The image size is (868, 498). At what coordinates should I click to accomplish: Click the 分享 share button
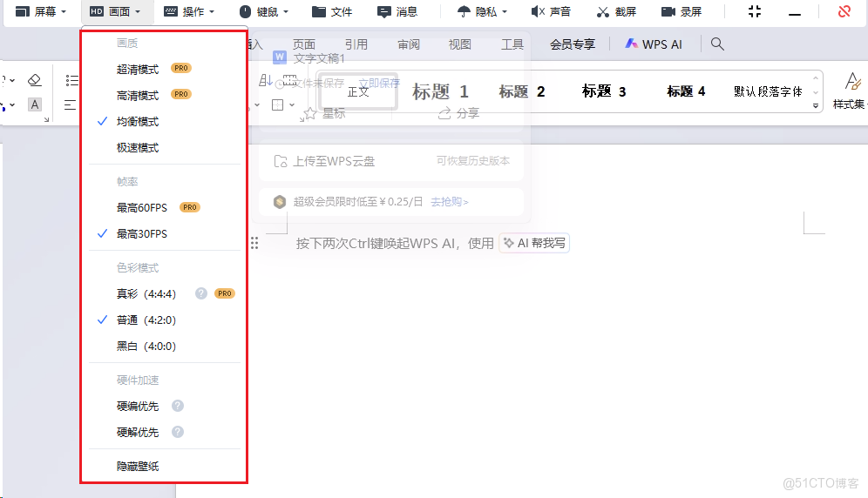[459, 113]
